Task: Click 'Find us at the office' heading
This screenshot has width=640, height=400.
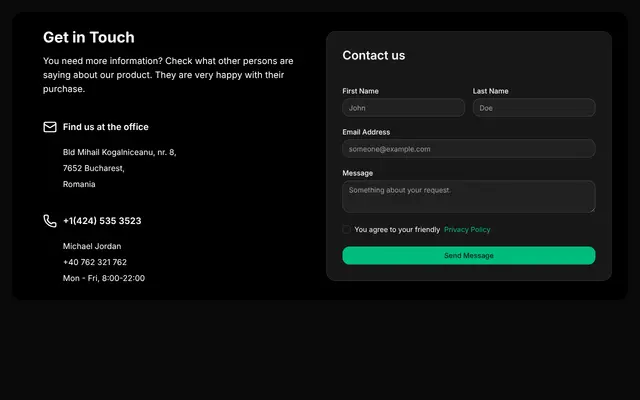Action: coord(106,127)
